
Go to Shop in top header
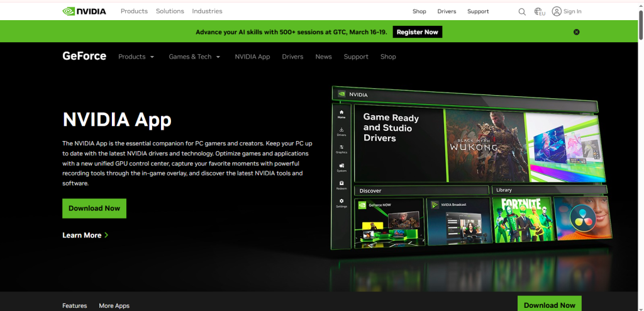click(x=419, y=11)
